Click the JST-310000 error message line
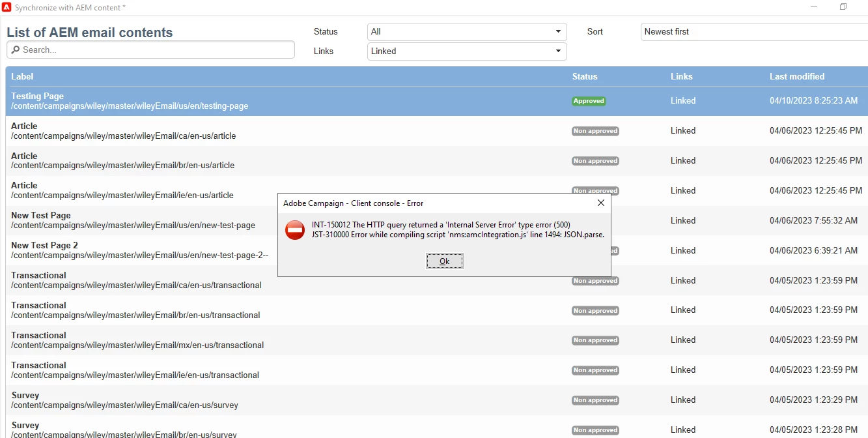This screenshot has height=438, width=868. click(x=458, y=235)
